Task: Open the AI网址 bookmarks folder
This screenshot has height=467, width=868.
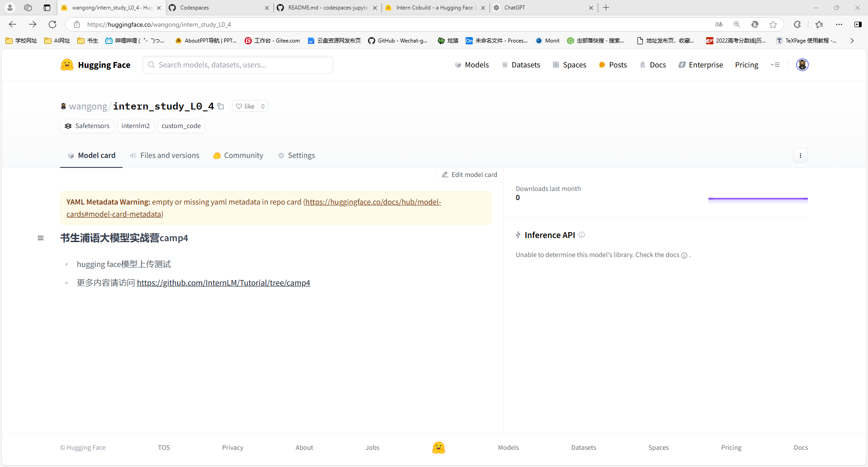Action: (57, 41)
